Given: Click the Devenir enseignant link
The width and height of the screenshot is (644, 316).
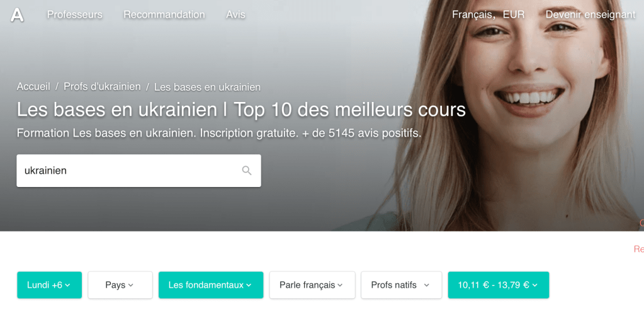Looking at the screenshot, I should coord(590,15).
